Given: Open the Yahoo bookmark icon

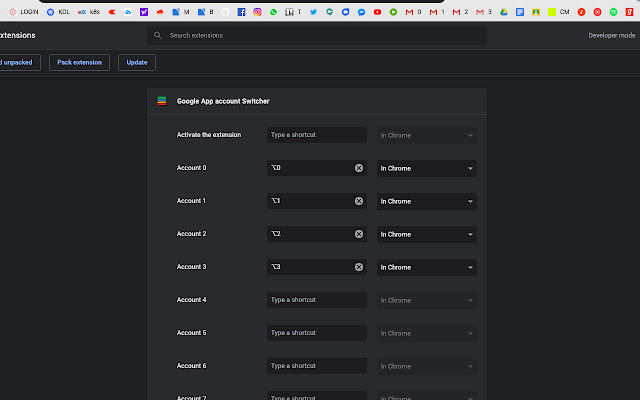Looking at the screenshot, I should tap(144, 12).
